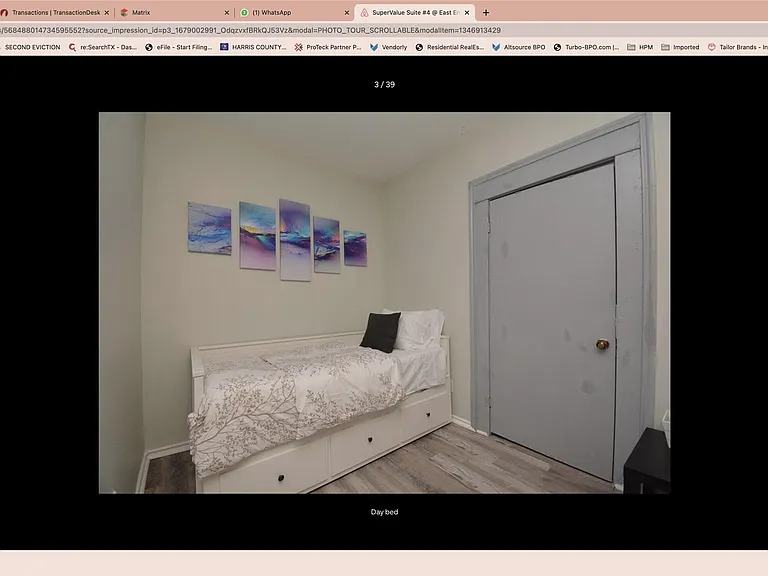Image resolution: width=768 pixels, height=576 pixels.
Task: Click the 3 / 39 photo counter
Action: coord(384,84)
